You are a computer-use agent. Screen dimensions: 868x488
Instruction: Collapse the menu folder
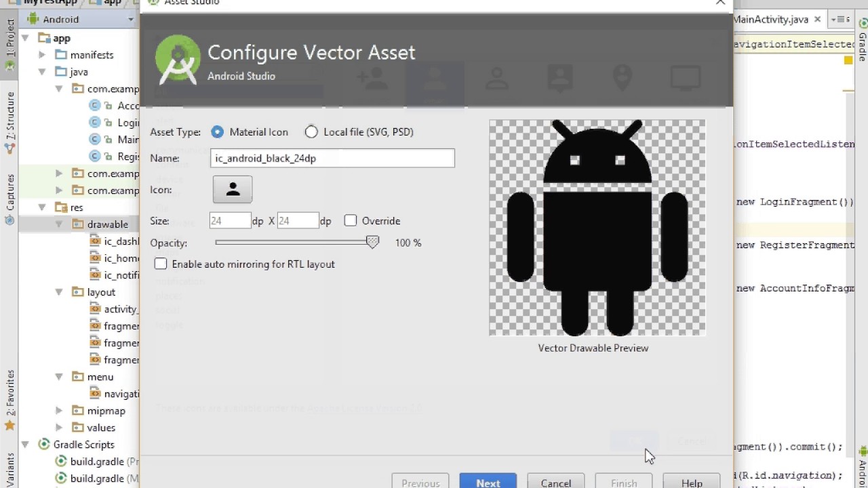coord(59,376)
